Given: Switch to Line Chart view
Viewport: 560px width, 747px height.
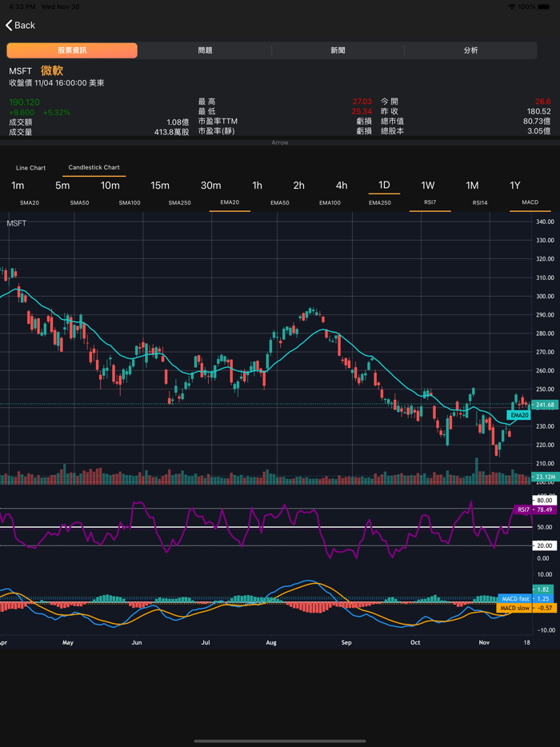Looking at the screenshot, I should (31, 168).
